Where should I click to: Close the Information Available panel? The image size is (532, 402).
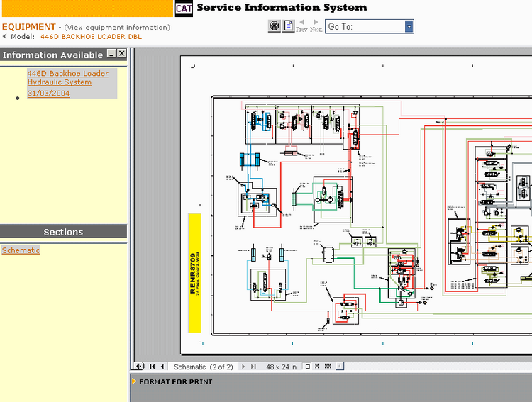pos(121,54)
